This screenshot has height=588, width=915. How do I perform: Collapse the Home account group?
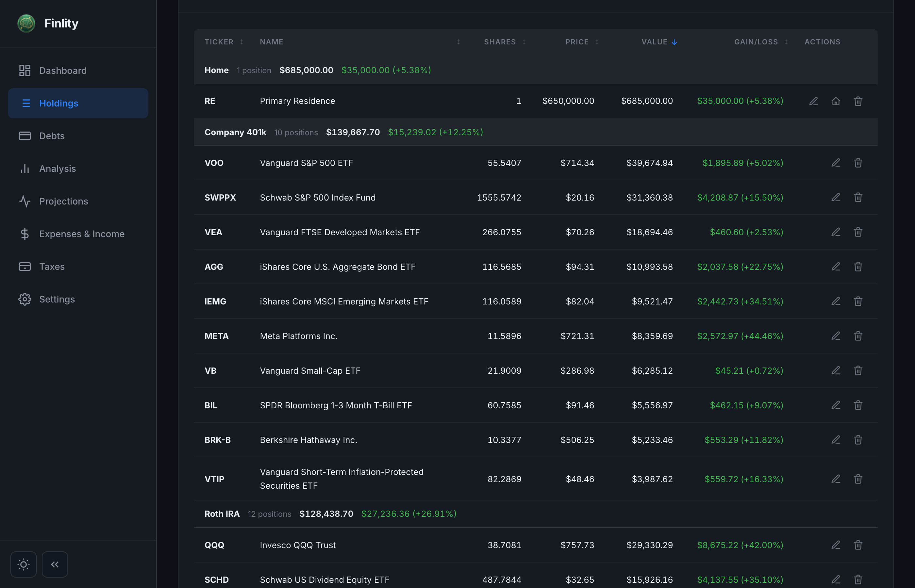535,70
